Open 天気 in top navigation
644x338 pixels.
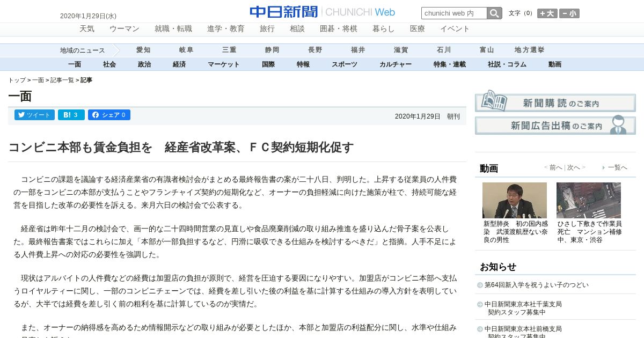pyautogui.click(x=87, y=29)
